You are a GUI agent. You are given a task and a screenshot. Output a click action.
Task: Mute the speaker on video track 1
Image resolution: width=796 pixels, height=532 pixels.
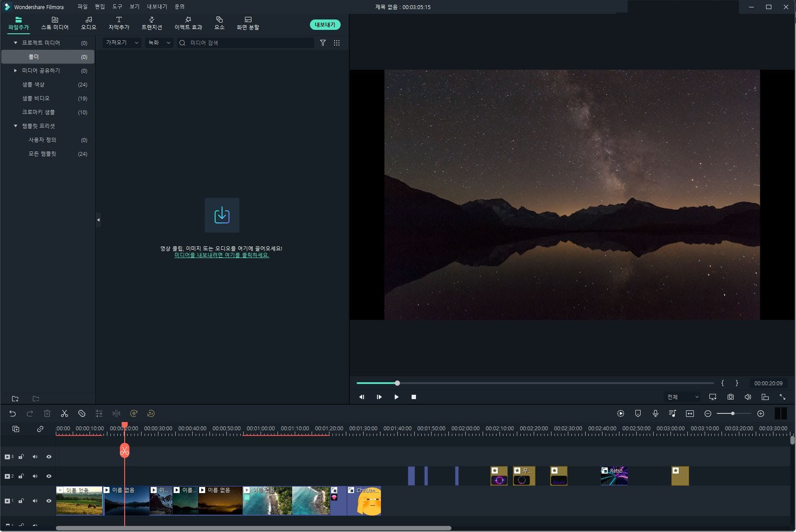pos(35,501)
